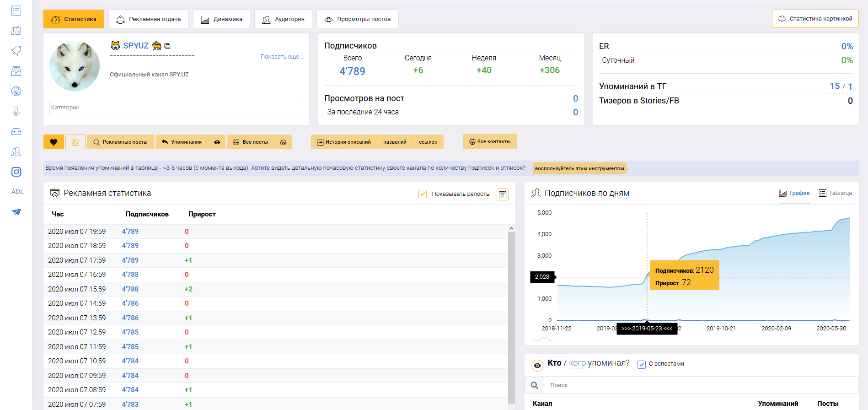Open the Все посты button

(x=251, y=142)
